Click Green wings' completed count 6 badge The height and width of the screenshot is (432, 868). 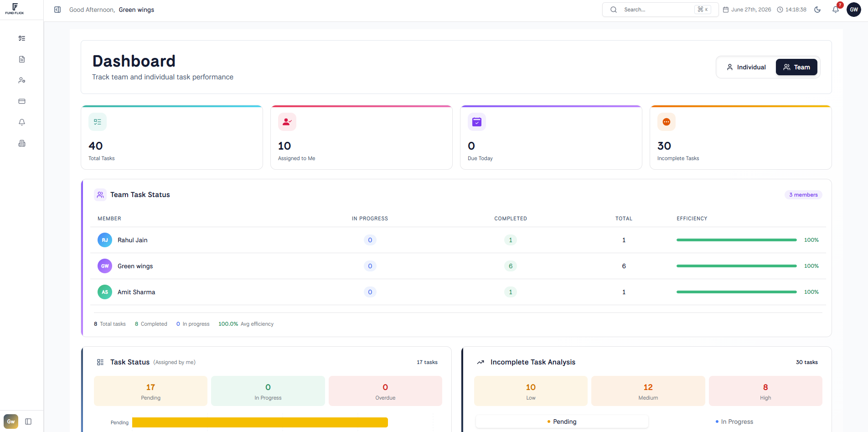[x=511, y=266]
